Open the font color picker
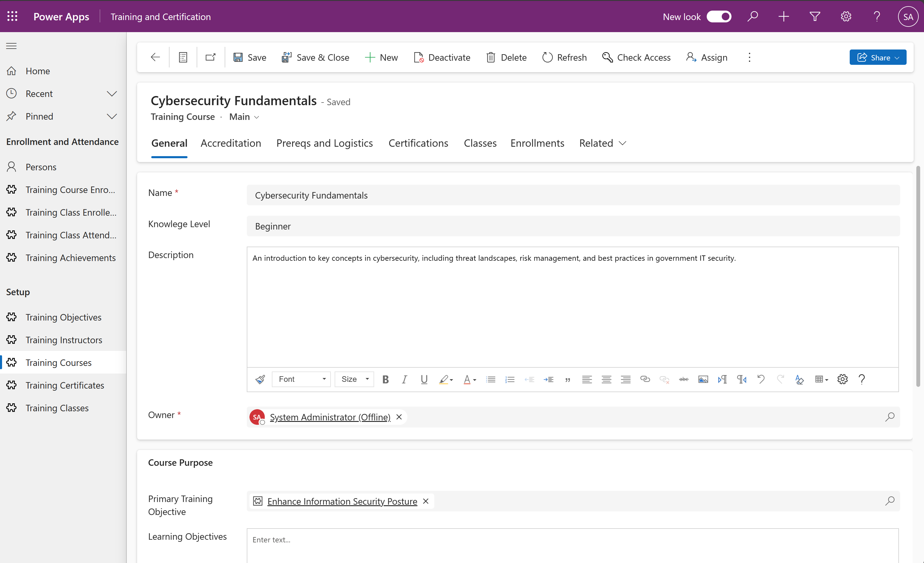Viewport: 924px width, 563px height. point(469,379)
